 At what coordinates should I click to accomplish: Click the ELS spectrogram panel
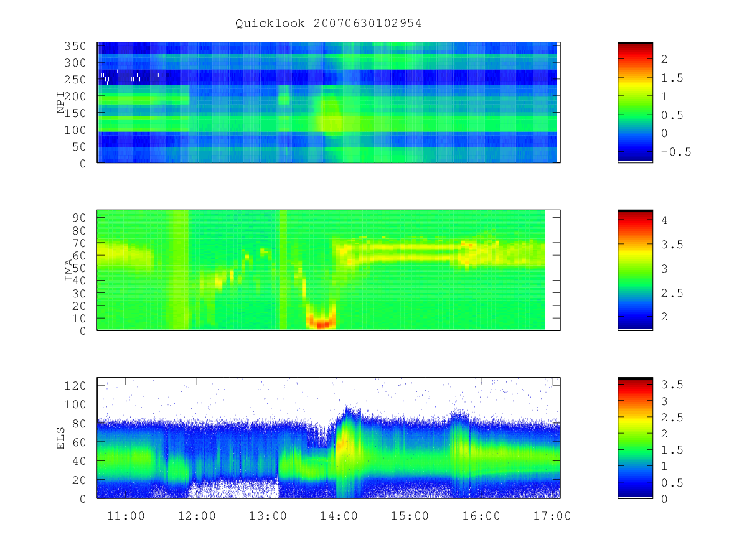[329, 437]
